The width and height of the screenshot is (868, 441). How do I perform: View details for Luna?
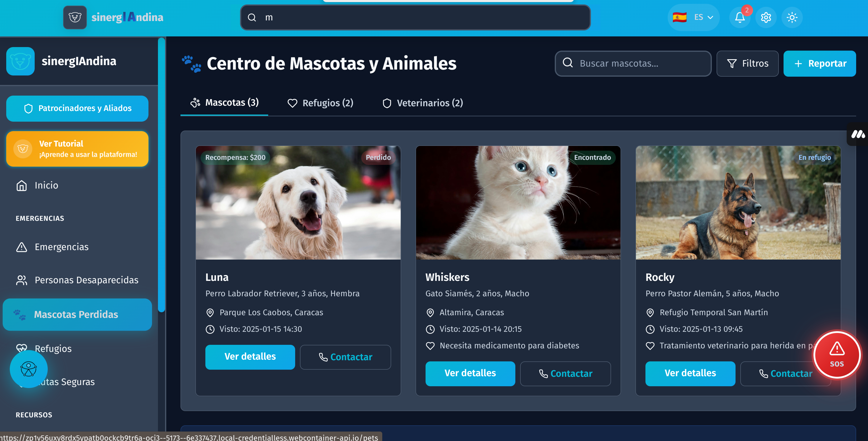coord(250,357)
